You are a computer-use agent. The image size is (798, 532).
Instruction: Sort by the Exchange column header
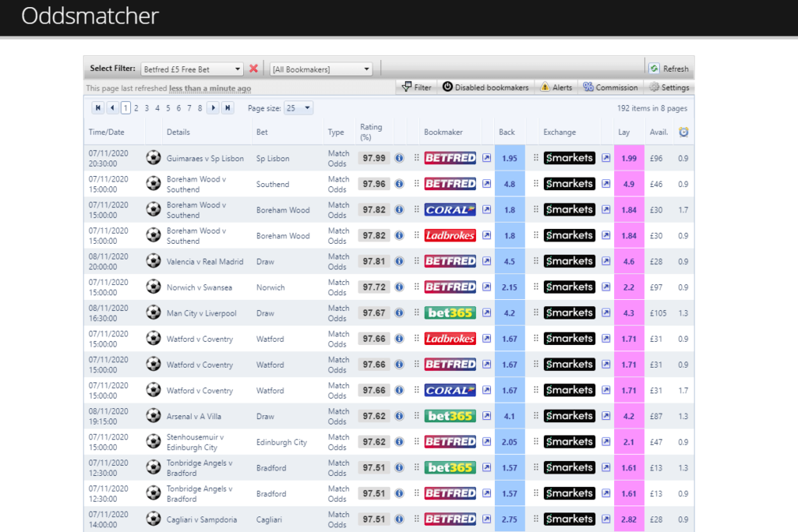click(x=560, y=132)
